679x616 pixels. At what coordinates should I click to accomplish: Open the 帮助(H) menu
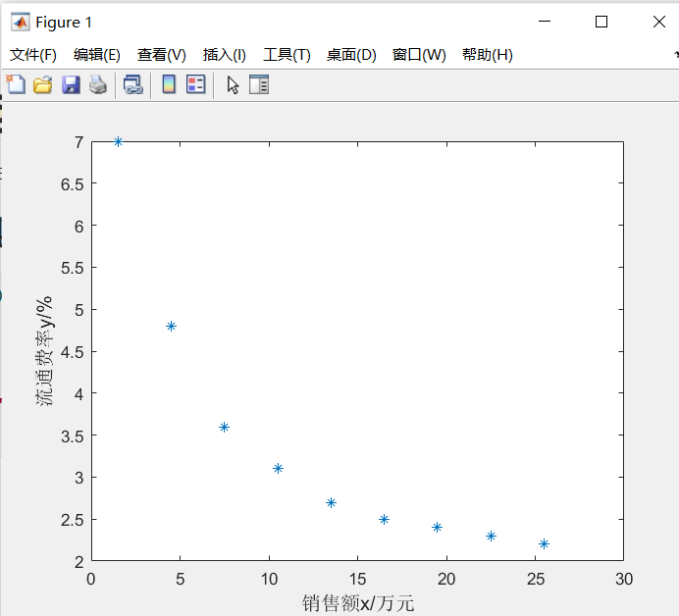pos(488,55)
